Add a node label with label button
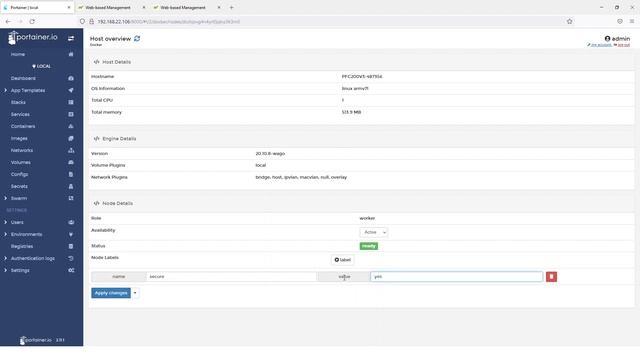The height and width of the screenshot is (360, 640). pos(342,260)
